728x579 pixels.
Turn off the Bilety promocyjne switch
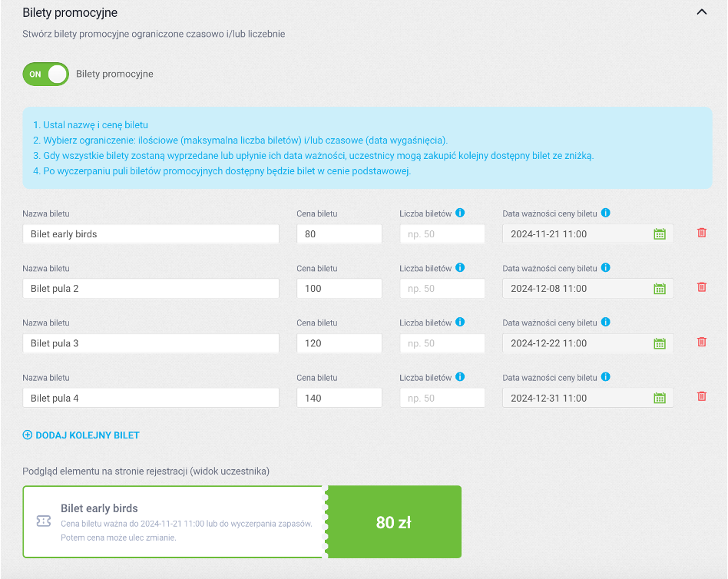pos(45,74)
